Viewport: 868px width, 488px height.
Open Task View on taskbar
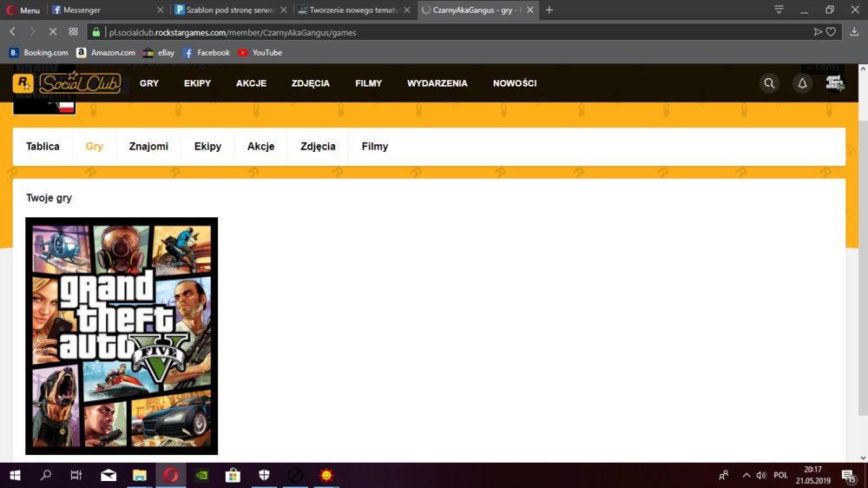coord(76,475)
